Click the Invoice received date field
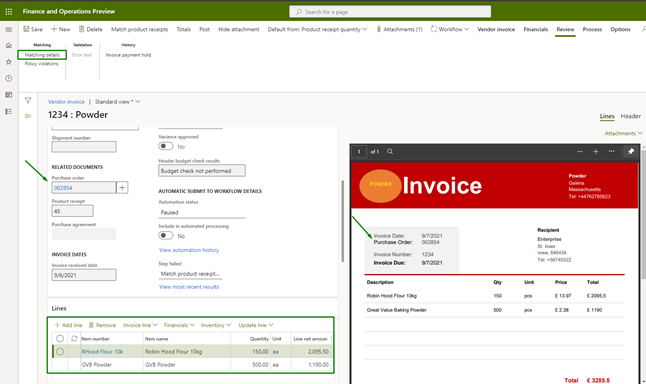The height and width of the screenshot is (384, 646). coord(84,275)
